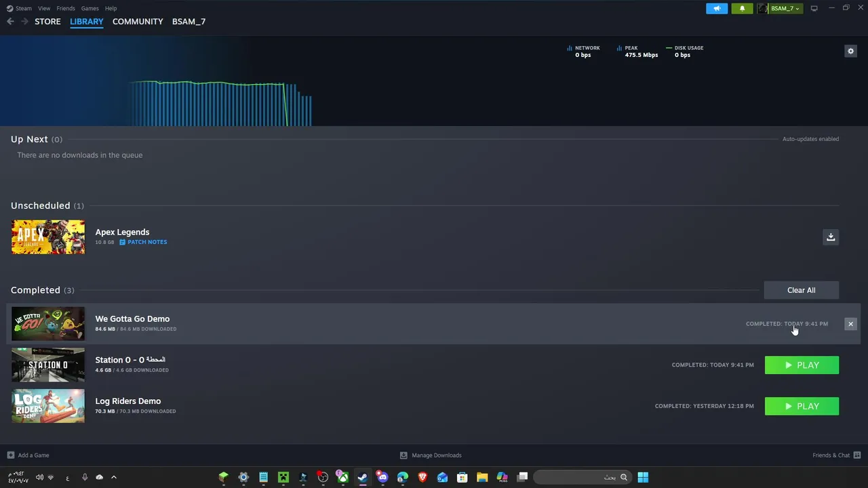The image size is (868, 488).
Task: Remove We Gotta Go Demo from completed list
Action: pos(850,324)
